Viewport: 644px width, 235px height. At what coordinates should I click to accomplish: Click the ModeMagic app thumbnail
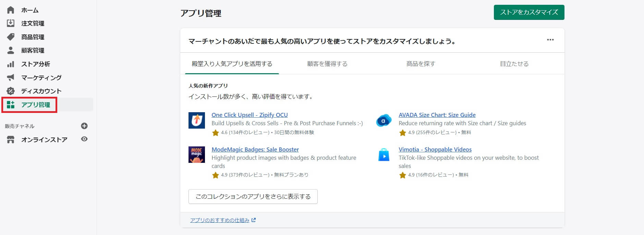197,155
